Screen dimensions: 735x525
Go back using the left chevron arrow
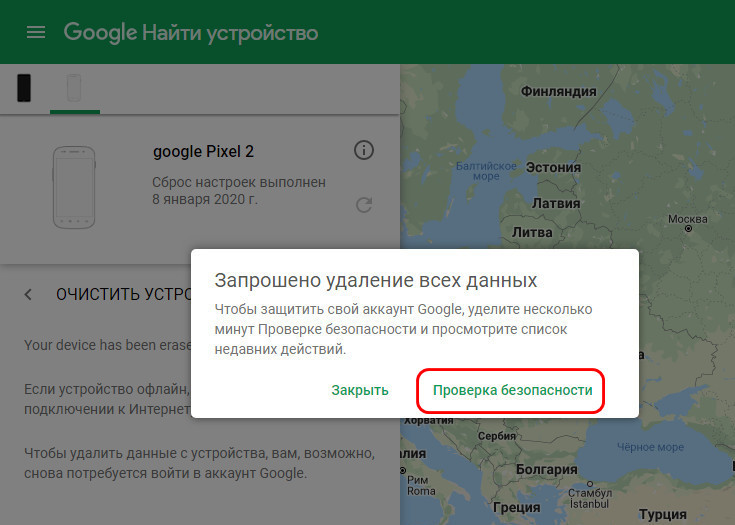28,294
